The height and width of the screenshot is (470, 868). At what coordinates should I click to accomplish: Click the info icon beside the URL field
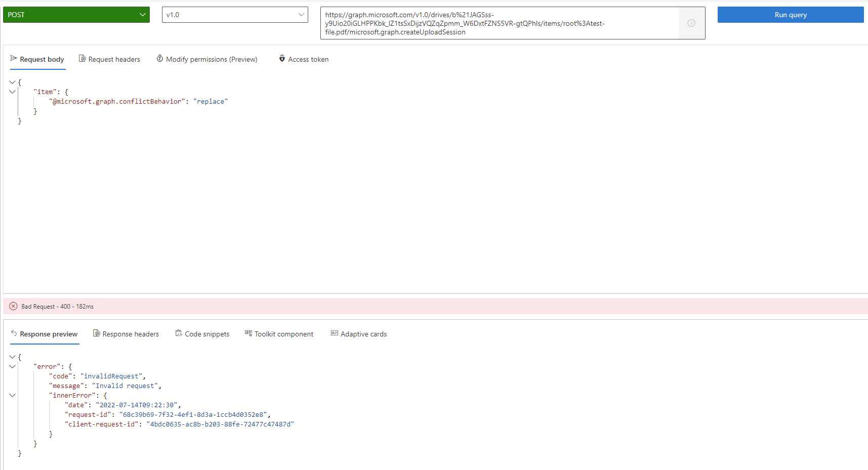[x=691, y=23]
